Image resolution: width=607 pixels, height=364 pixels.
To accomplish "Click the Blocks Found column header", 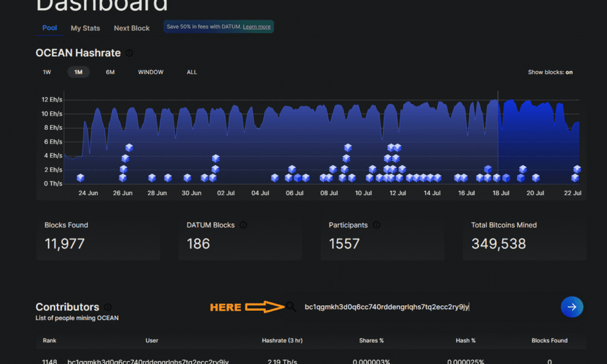I will [550, 340].
